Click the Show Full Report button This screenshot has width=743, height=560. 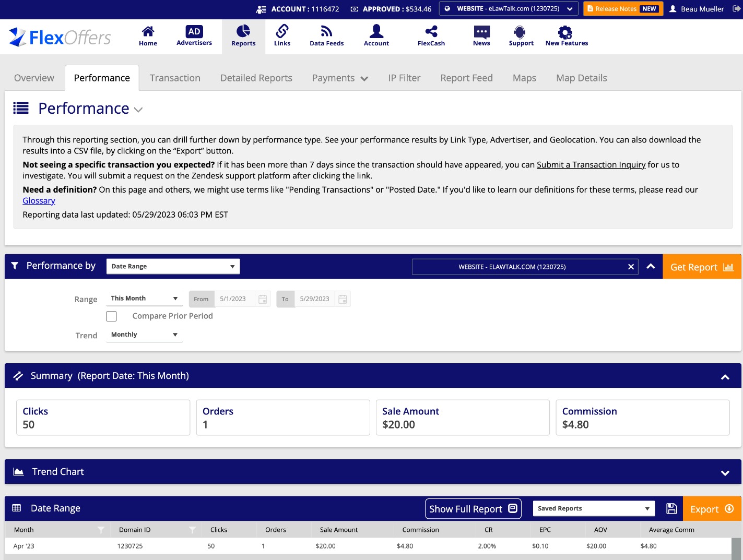point(473,509)
